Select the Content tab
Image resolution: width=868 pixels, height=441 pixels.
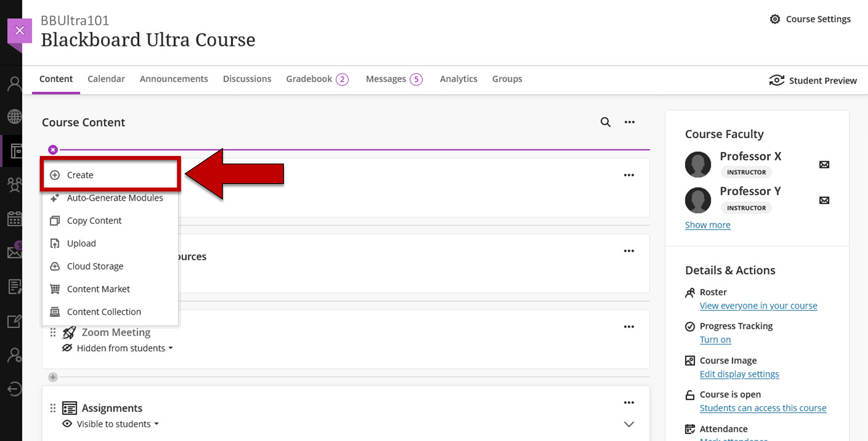pos(56,79)
